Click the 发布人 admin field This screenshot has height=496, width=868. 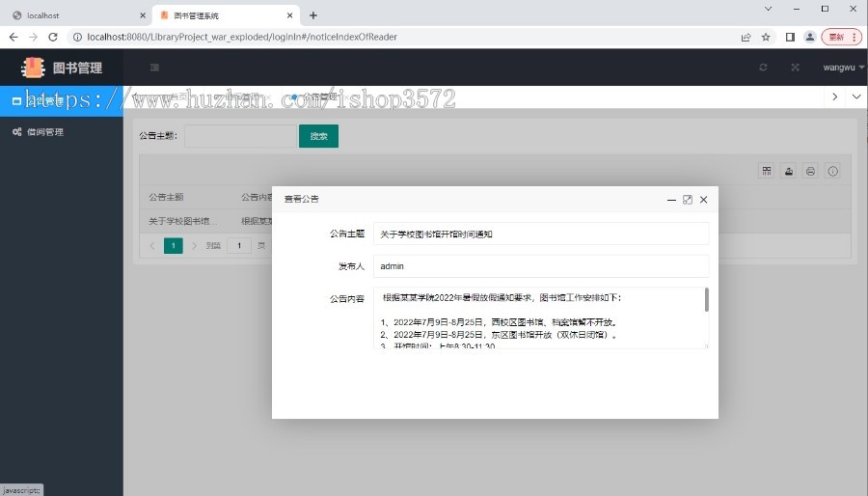pyautogui.click(x=541, y=265)
